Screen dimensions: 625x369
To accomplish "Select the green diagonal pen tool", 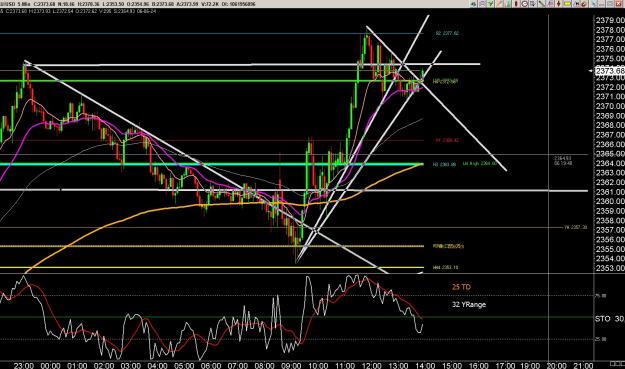I will pos(508,4).
